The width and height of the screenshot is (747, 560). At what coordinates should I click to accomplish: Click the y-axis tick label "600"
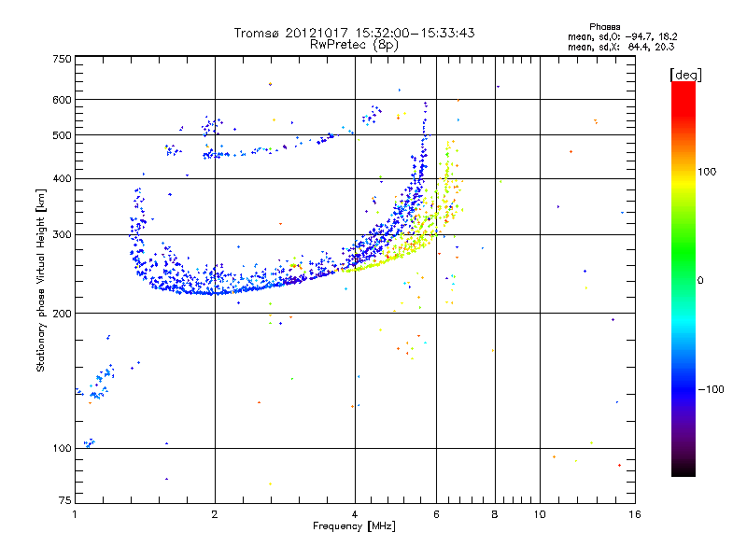point(62,100)
